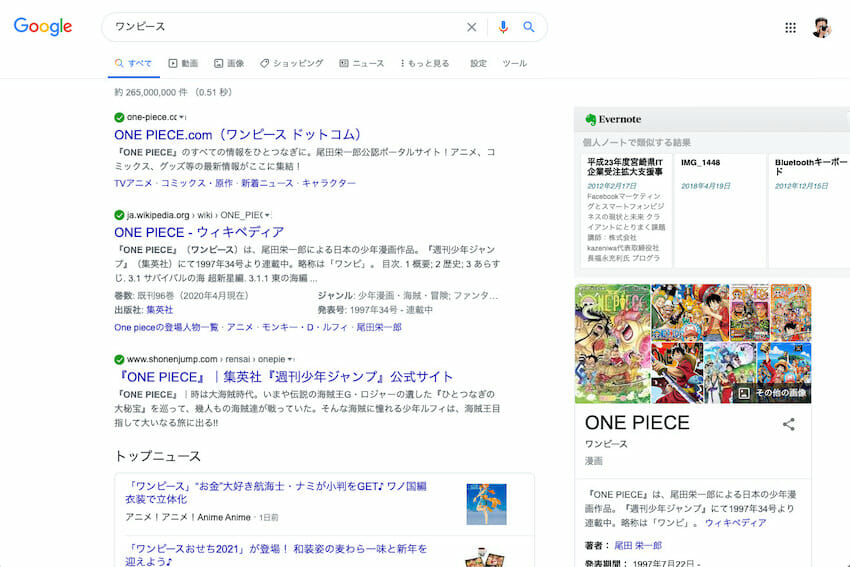This screenshot has height=567, width=850.
Task: Switch to the 動画 tab
Action: pyautogui.click(x=183, y=63)
